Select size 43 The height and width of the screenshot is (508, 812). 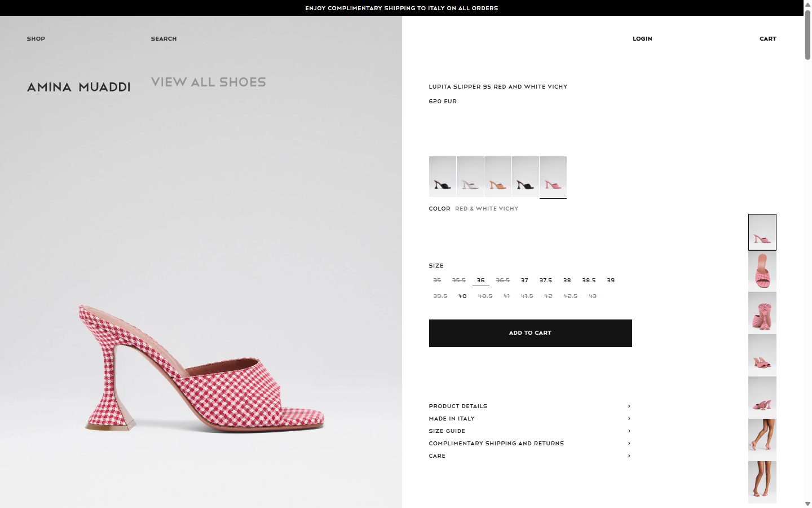pyautogui.click(x=592, y=296)
